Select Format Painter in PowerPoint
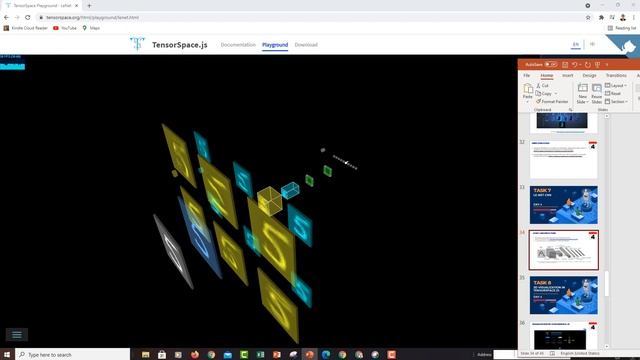This screenshot has height=360, width=640. click(x=552, y=101)
